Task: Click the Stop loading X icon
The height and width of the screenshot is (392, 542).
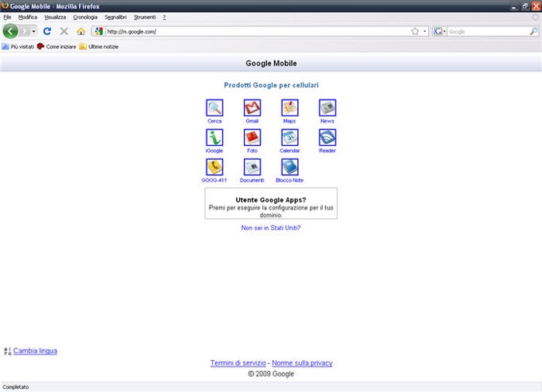Action: point(64,31)
